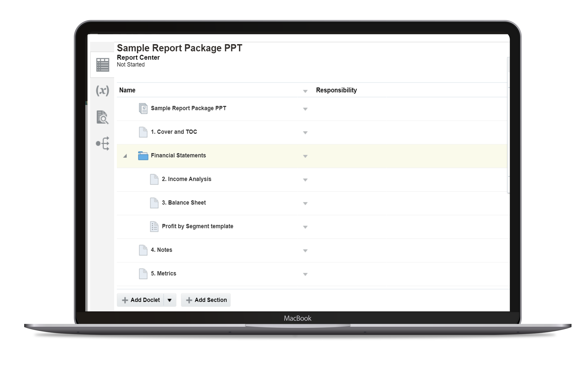588x373 pixels.
Task: Click the Responsibility column header
Action: click(x=336, y=90)
